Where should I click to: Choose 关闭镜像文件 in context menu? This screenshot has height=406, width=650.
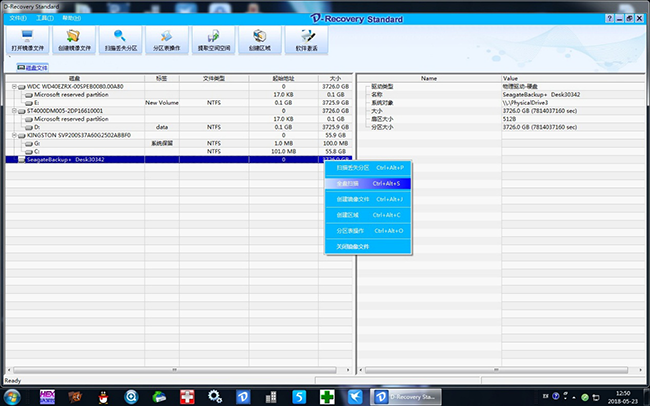[369, 247]
